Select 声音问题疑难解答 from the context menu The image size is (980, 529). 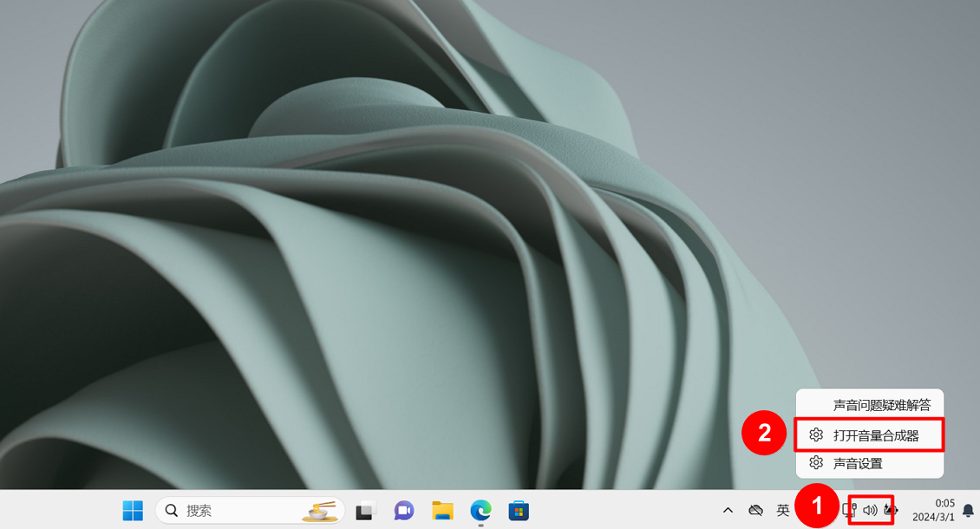click(881, 405)
